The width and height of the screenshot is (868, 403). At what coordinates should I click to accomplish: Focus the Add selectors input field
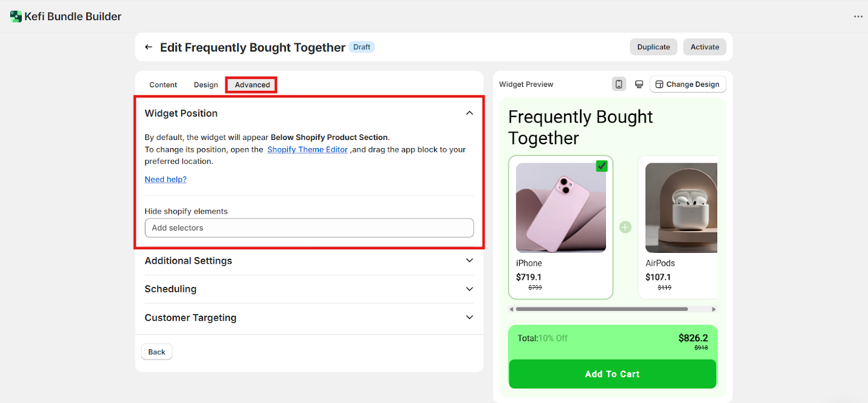[309, 228]
